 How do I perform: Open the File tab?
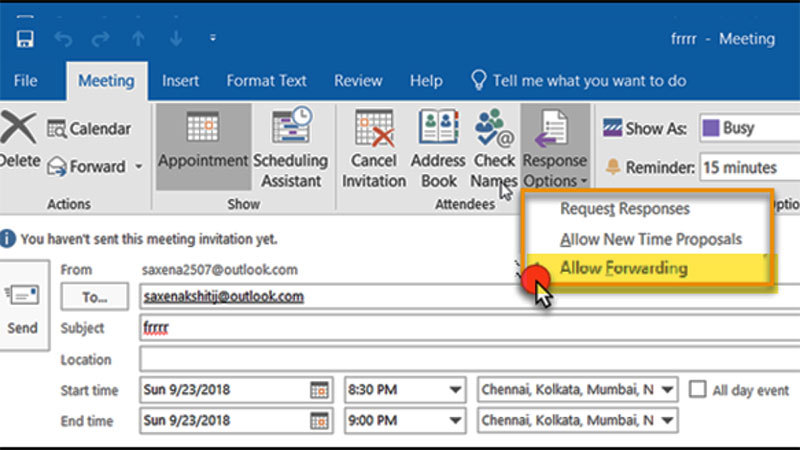coord(26,81)
